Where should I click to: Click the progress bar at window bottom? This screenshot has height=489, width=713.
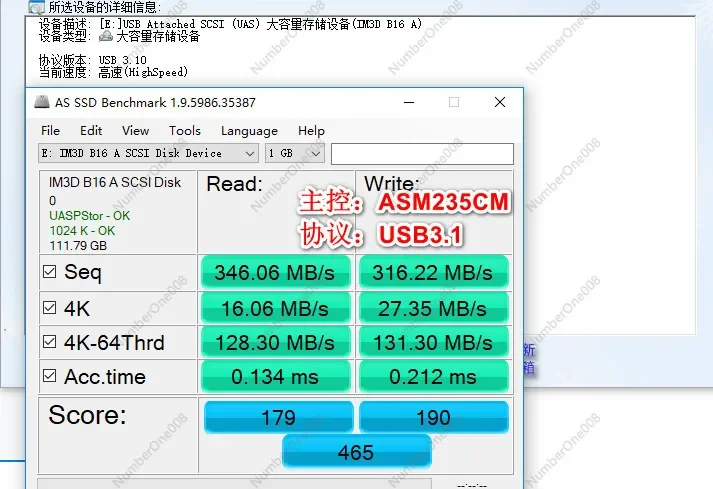coord(234,484)
